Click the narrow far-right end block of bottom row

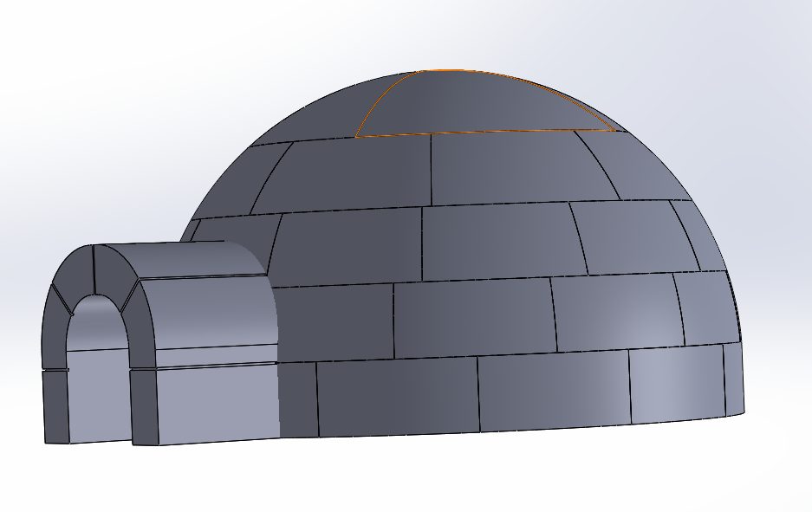pyautogui.click(x=733, y=378)
